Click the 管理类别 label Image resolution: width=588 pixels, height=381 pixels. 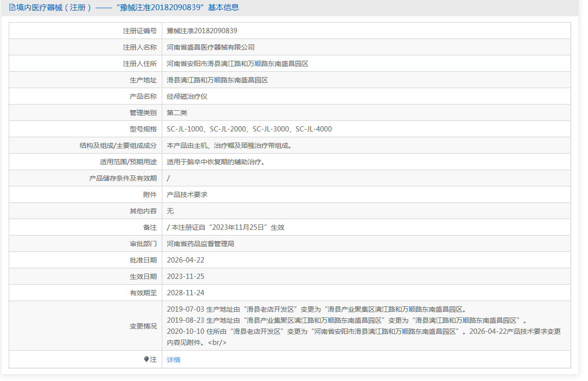click(144, 113)
